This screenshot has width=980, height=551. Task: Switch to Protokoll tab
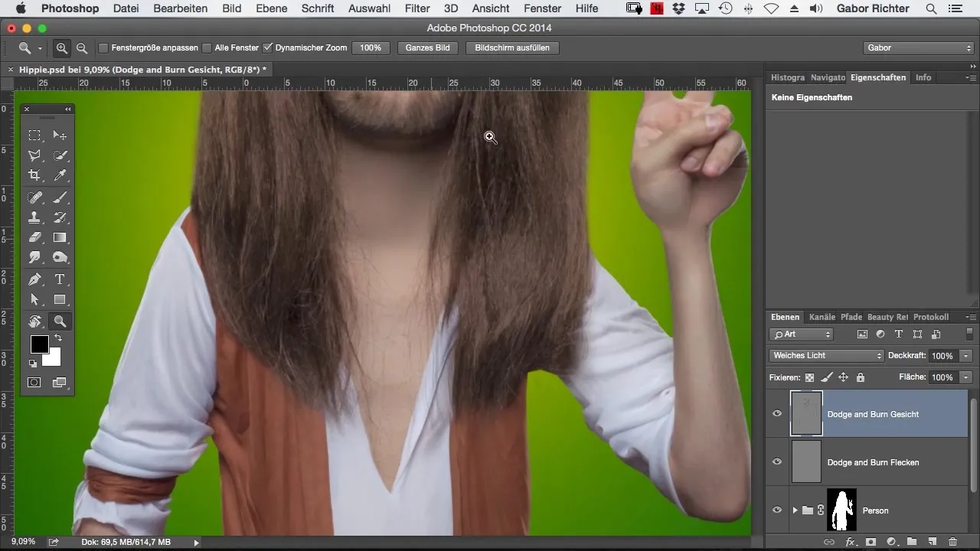tap(930, 317)
